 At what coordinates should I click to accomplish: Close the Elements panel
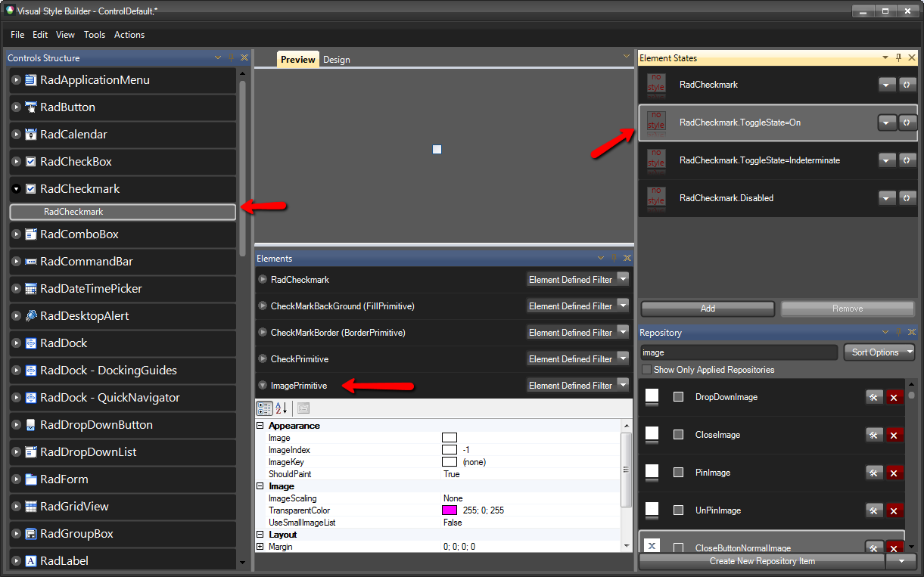[x=627, y=258]
